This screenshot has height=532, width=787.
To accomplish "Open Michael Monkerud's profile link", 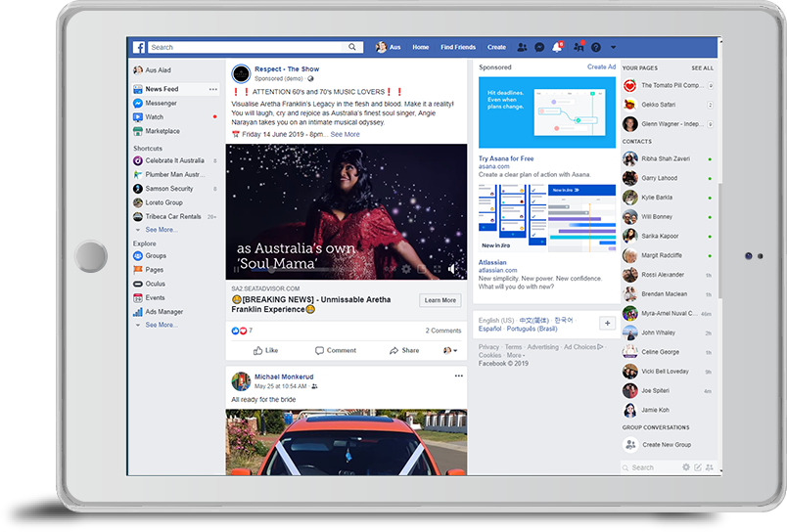I will pyautogui.click(x=284, y=377).
